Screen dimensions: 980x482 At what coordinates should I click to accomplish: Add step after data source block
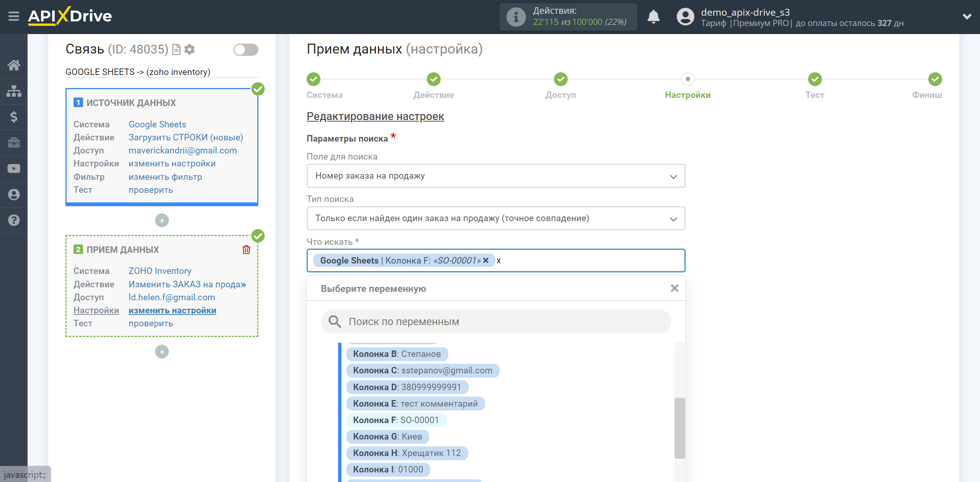(162, 220)
